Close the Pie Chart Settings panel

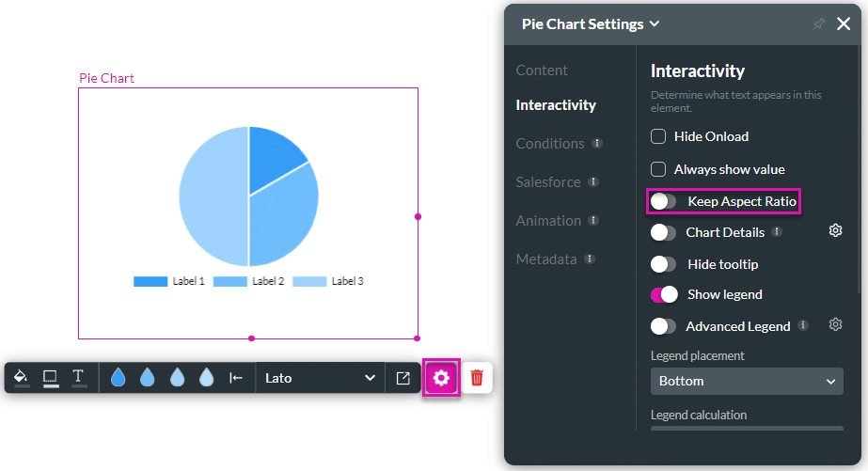844,24
